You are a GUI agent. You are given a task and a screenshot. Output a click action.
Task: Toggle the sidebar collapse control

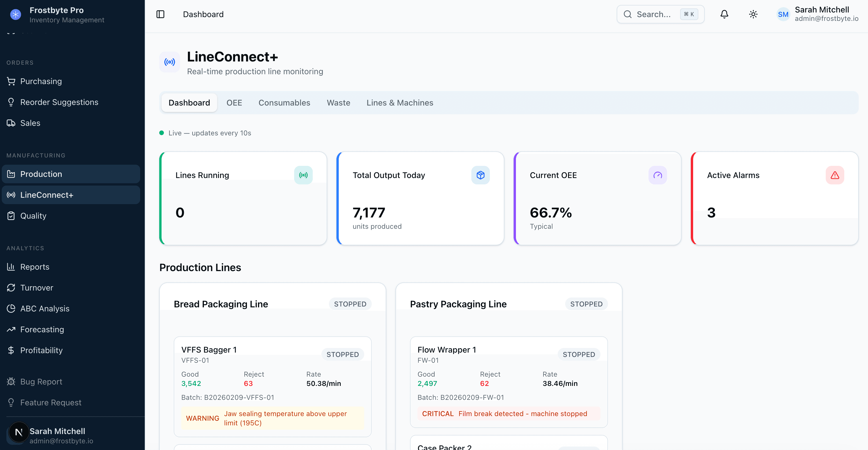160,14
